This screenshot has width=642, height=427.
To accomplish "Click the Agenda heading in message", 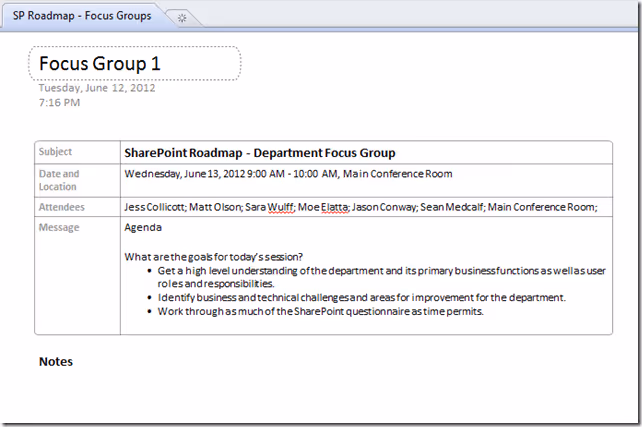I will pos(143,228).
